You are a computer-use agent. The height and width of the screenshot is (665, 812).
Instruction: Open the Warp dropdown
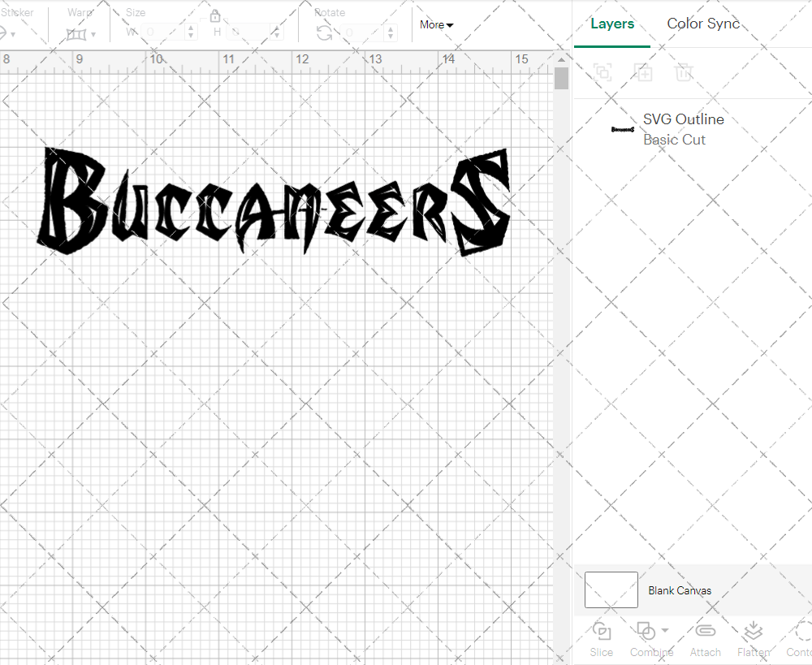point(81,33)
